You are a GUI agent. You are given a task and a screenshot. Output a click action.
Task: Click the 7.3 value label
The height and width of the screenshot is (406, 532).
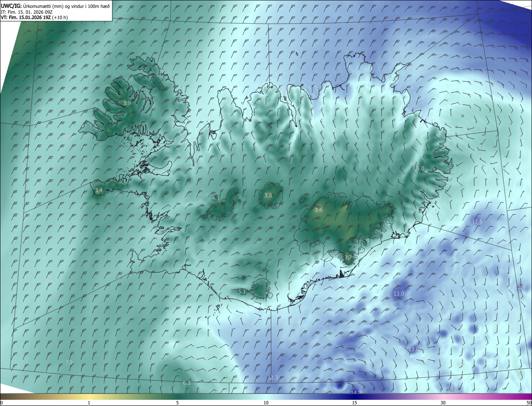pos(69,362)
